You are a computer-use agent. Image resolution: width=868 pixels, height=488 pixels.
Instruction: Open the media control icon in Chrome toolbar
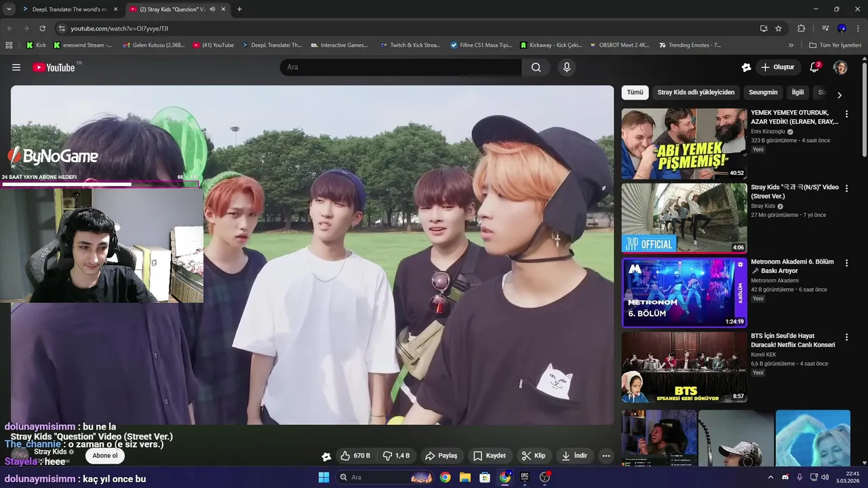pos(825,28)
